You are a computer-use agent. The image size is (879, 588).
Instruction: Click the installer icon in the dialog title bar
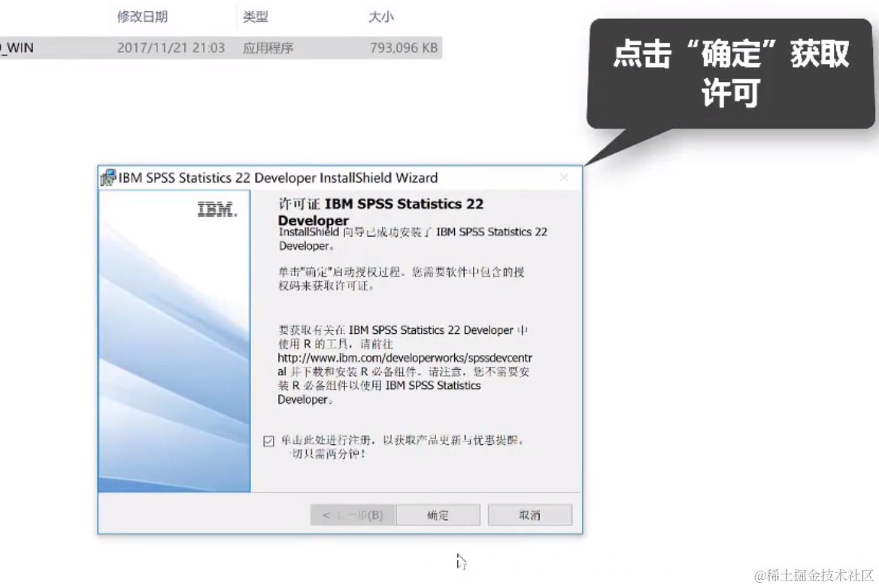pos(106,178)
